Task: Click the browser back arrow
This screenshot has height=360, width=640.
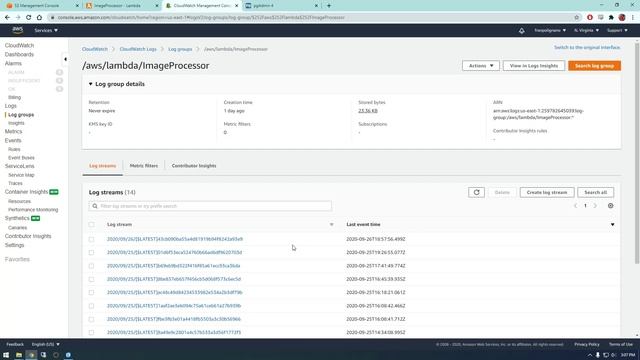Action: click(7, 18)
